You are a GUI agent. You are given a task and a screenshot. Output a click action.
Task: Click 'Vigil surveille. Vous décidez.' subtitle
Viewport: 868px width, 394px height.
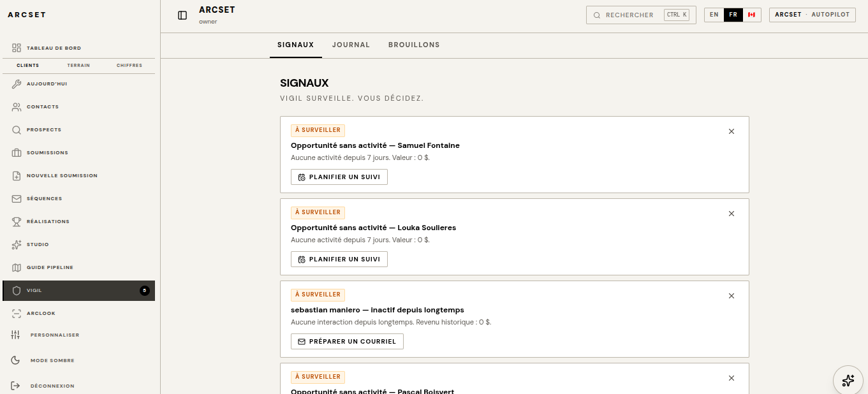tap(351, 98)
